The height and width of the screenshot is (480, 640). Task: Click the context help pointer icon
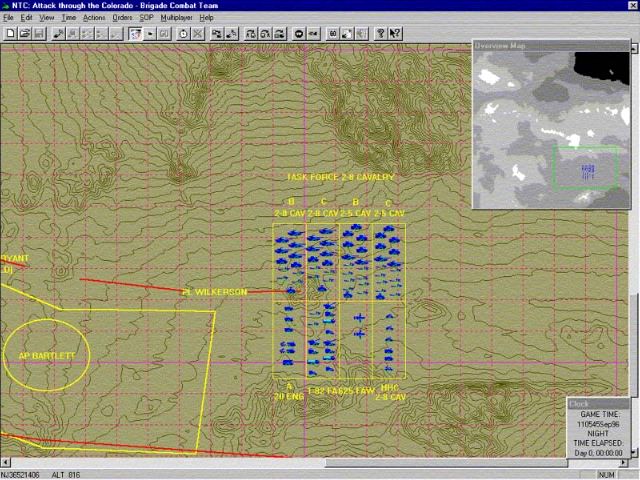(395, 34)
